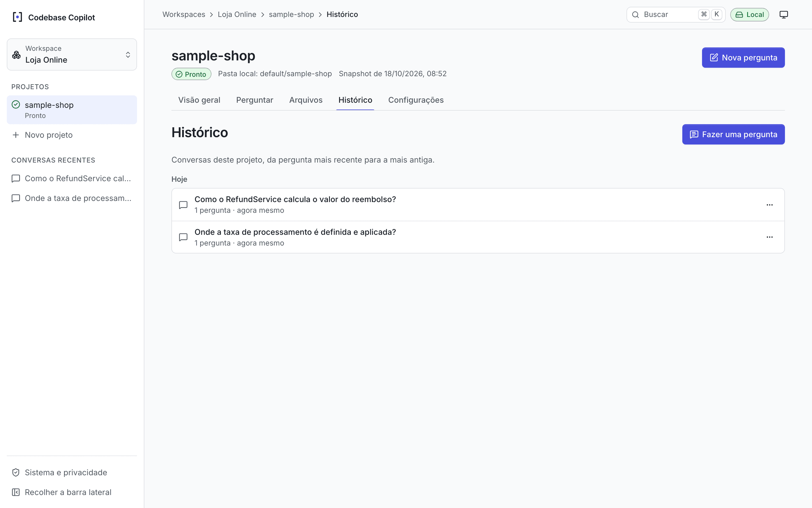Viewport: 812px width, 508px height.
Task: Click the monitor theme icon
Action: pos(784,15)
